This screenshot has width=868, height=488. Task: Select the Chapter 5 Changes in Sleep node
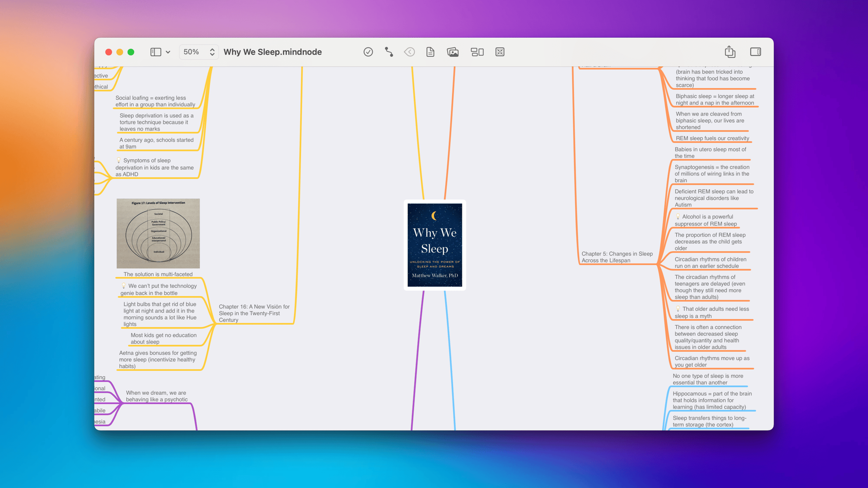(x=617, y=257)
